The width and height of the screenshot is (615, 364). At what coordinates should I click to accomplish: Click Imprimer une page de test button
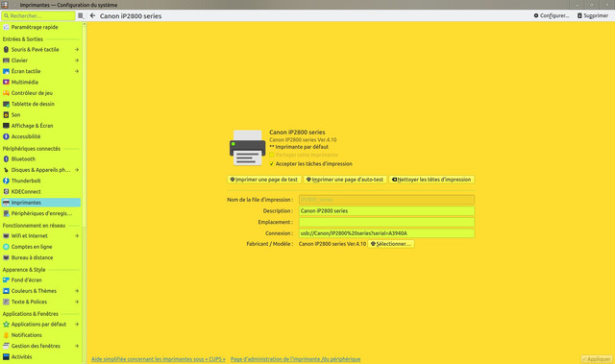(x=264, y=180)
